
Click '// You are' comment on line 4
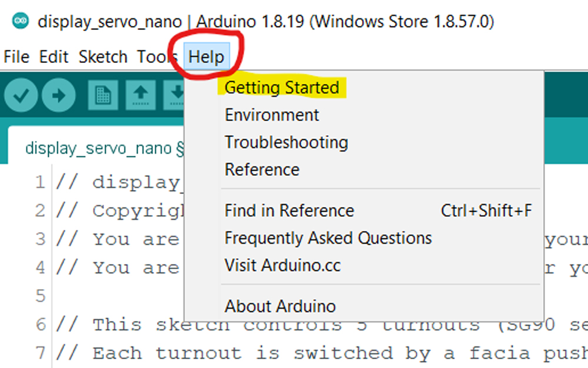118,267
